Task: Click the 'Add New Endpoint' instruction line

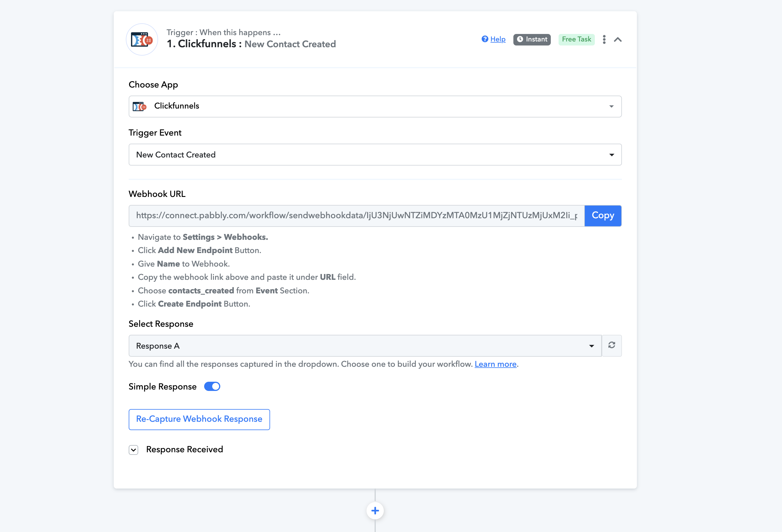Action: click(200, 250)
